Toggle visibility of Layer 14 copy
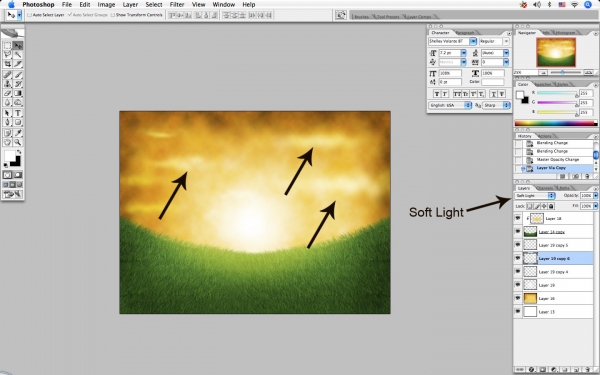Screen dimensions: 600x375 [x=518, y=232]
